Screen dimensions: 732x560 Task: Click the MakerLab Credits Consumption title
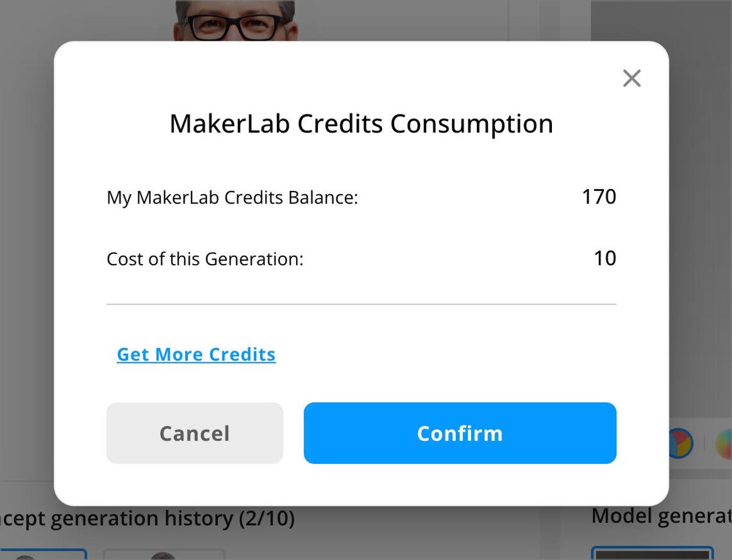click(x=361, y=123)
